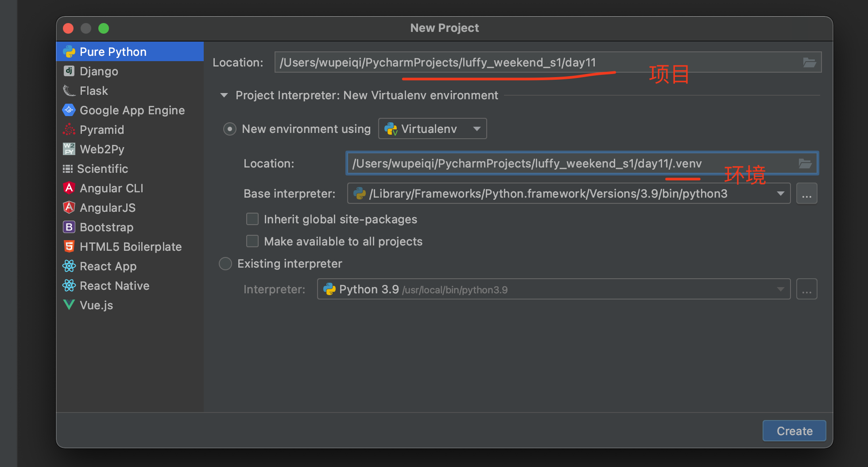Select Existing interpreter radio button
The height and width of the screenshot is (467, 868).
click(225, 264)
